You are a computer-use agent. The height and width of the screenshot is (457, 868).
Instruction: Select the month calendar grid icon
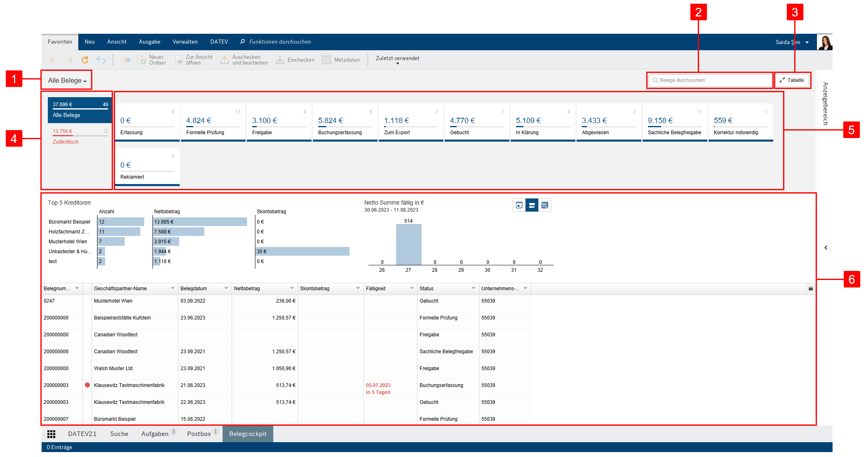[545, 205]
